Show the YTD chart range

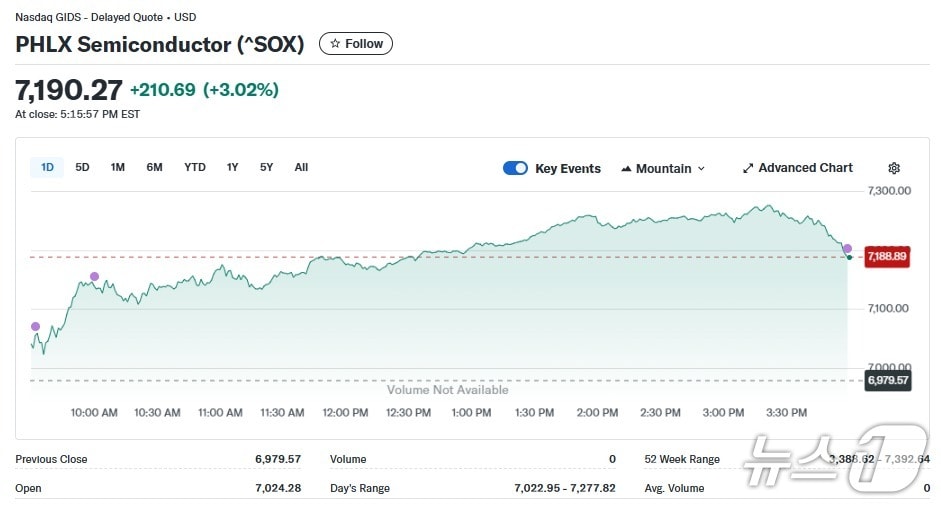195,167
